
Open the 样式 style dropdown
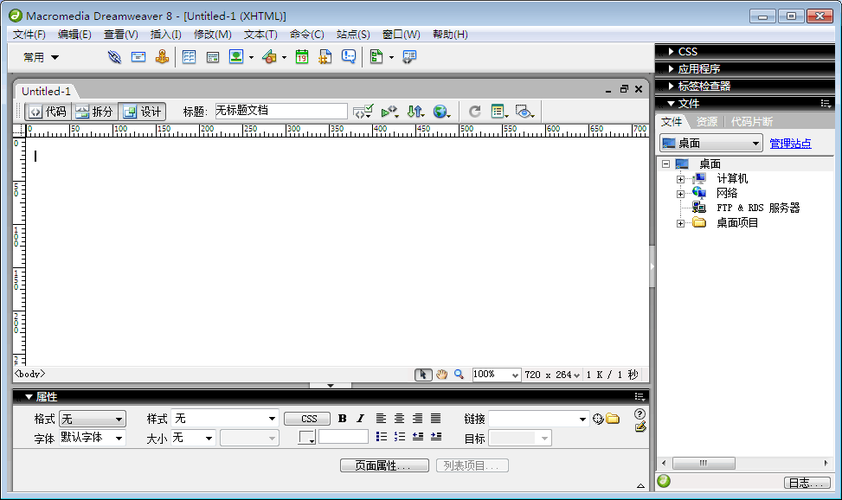tap(224, 418)
